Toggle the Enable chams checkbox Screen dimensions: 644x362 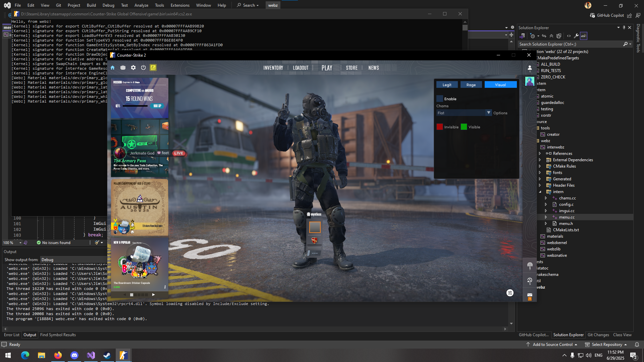(x=440, y=99)
